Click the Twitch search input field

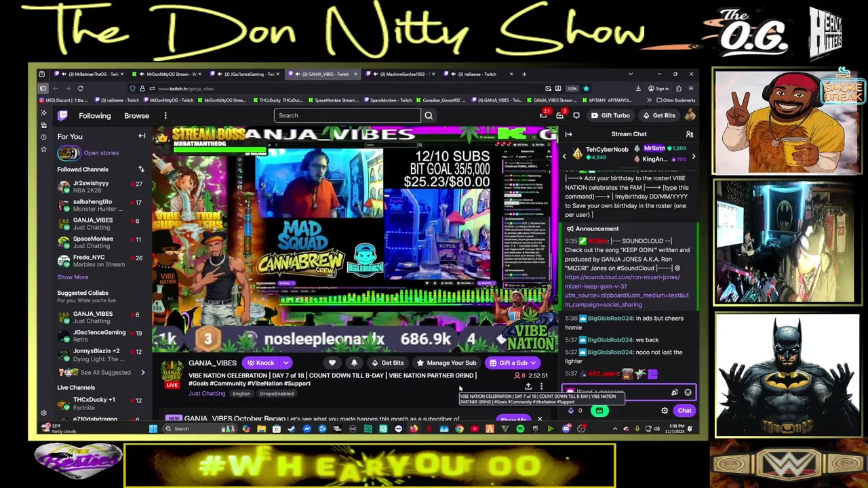pyautogui.click(x=347, y=115)
